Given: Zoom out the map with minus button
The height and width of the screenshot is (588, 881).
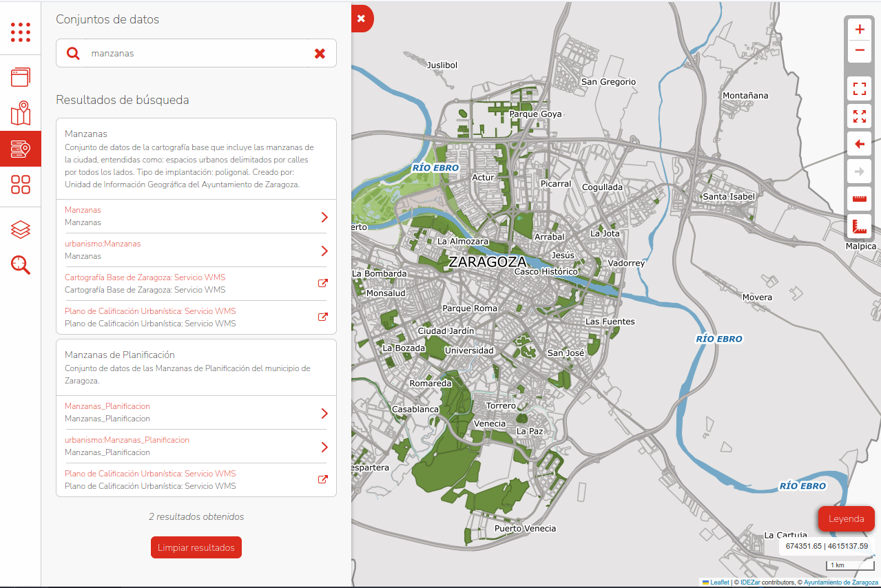Looking at the screenshot, I should coord(859,50).
